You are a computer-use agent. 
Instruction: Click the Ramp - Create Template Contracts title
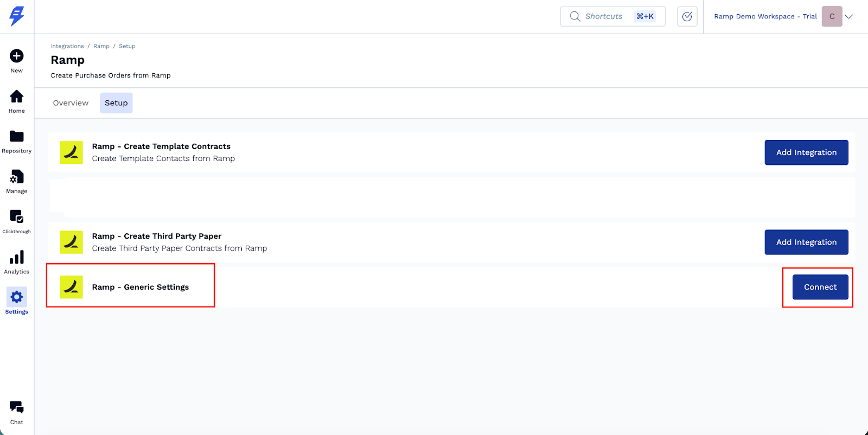click(x=161, y=146)
